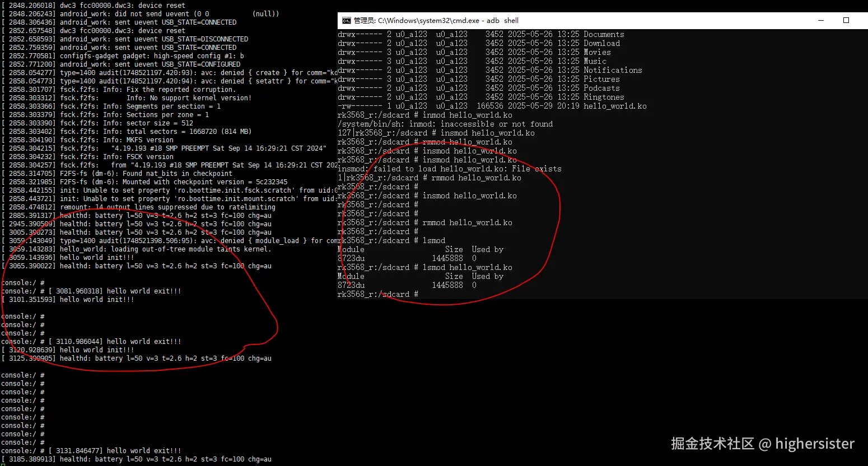The width and height of the screenshot is (868, 466).
Task: Maximize the adb shell cmd window
Action: pos(846,20)
